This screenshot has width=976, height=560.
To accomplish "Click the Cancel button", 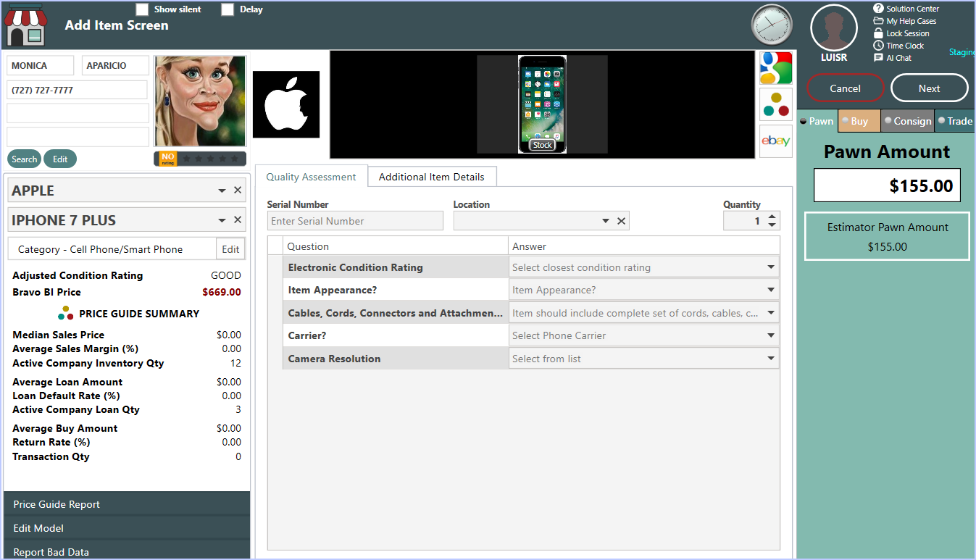I will [846, 88].
